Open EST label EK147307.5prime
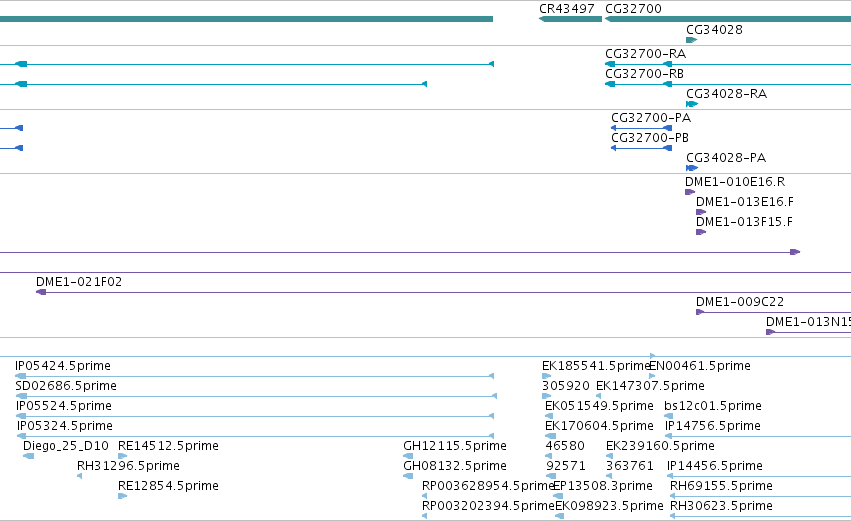 coord(650,386)
